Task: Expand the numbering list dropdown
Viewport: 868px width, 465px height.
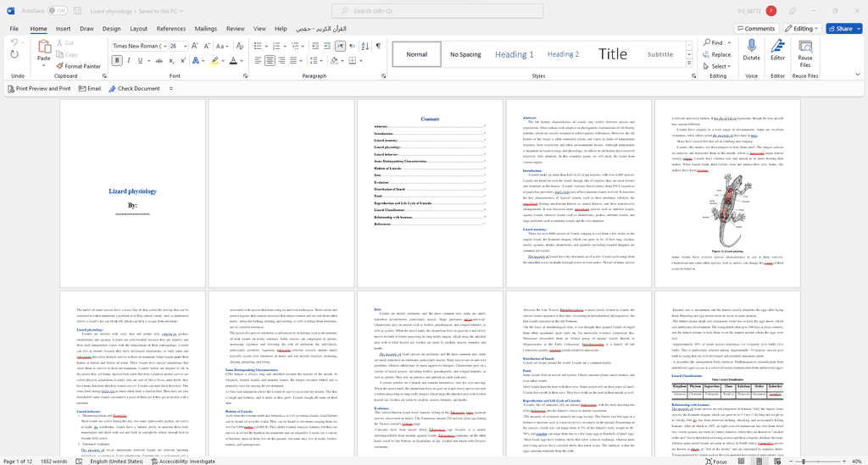Action: (287, 46)
